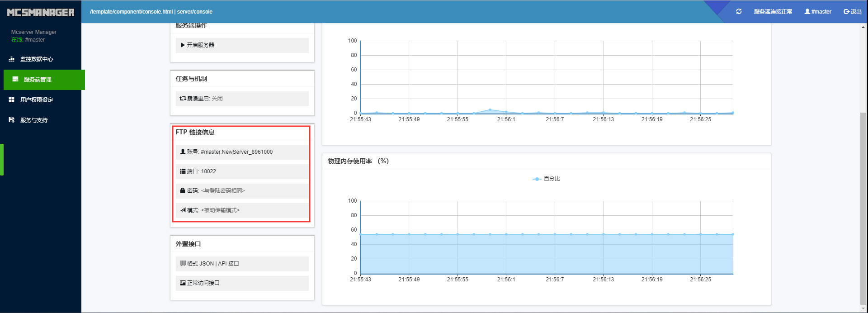Open 监控数据中心 in the sidebar
The width and height of the screenshot is (868, 313).
point(36,59)
